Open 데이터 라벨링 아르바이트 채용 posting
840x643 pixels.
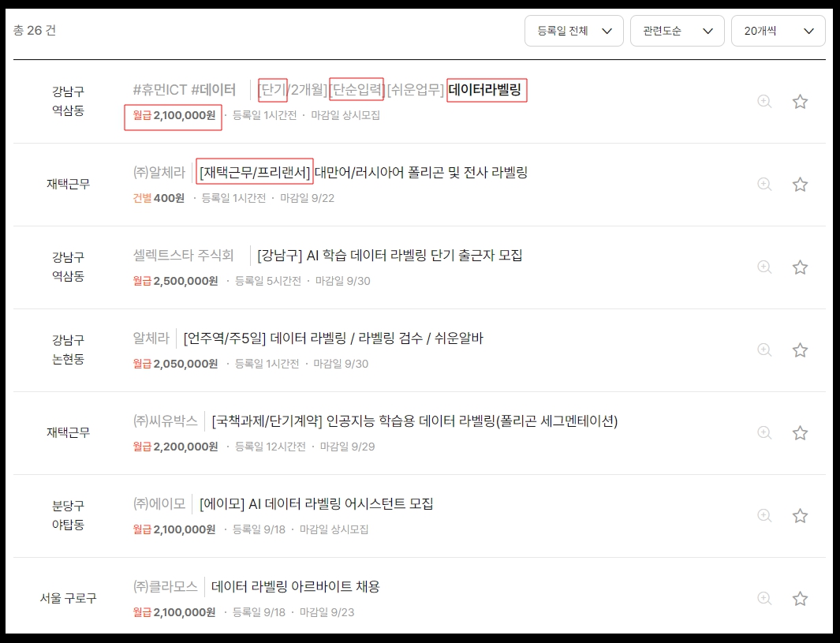tap(295, 587)
